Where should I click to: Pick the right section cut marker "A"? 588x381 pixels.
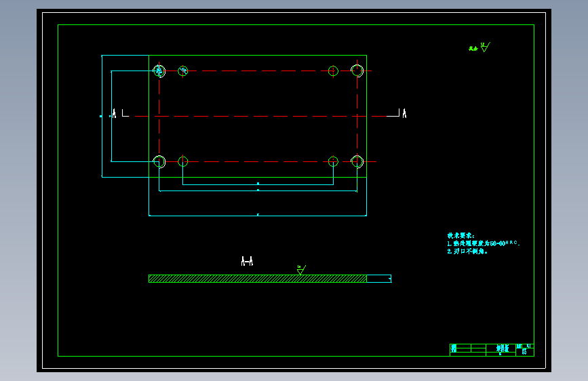[x=404, y=113]
